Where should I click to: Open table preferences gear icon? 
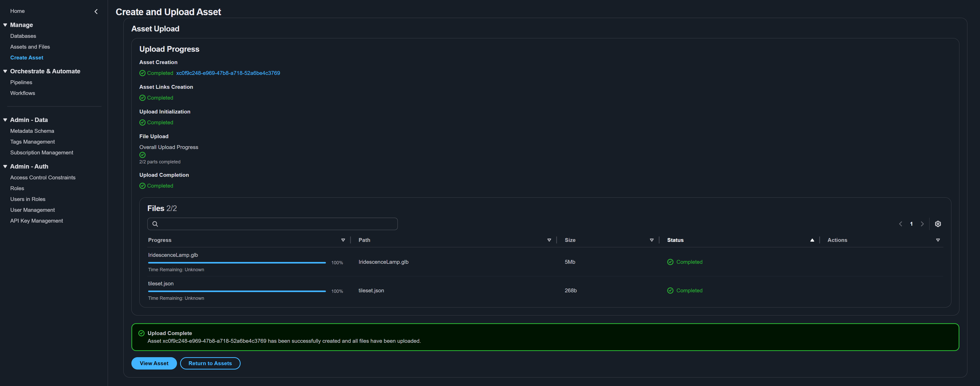[x=938, y=224]
